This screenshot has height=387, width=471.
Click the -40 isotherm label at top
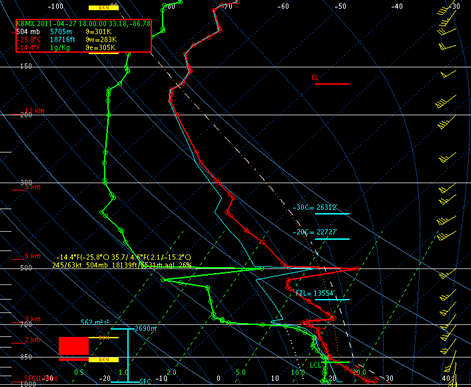[x=397, y=6]
